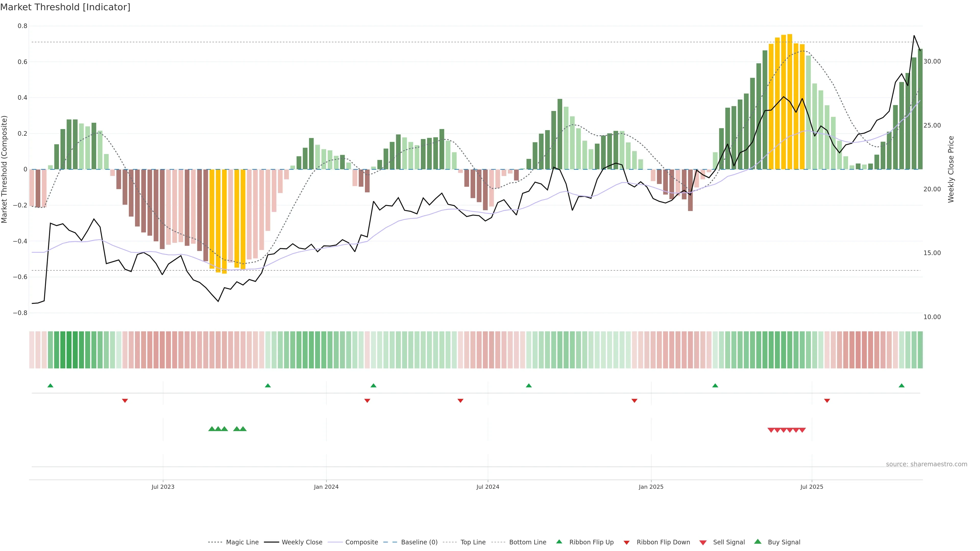Click the Magic Line legend entry
This screenshot has height=551, width=980.
(x=242, y=542)
